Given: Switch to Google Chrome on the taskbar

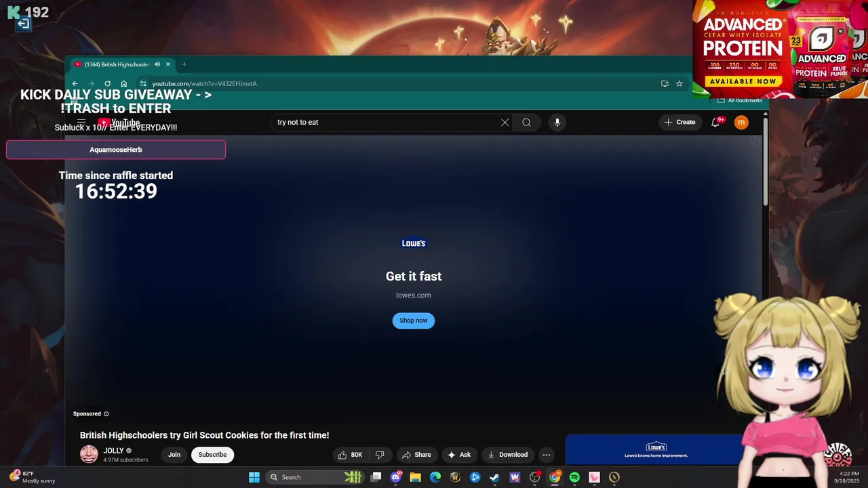Looking at the screenshot, I should pos(555,477).
